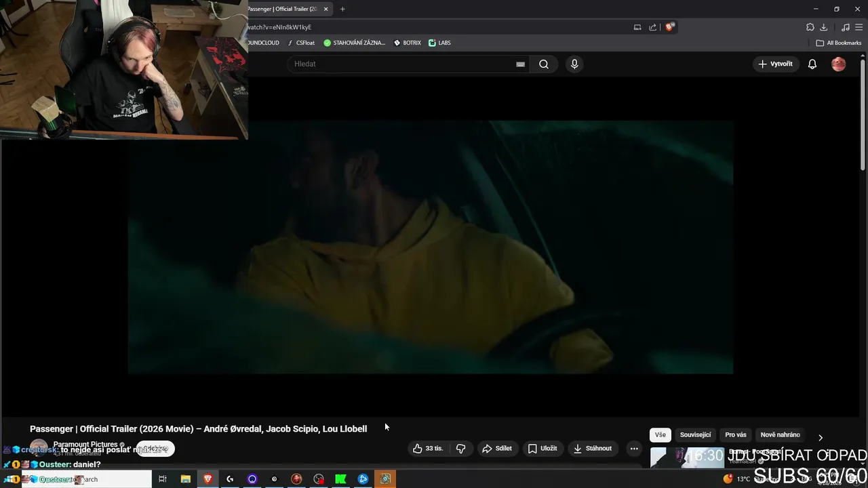
Task: Open File Explorer from the taskbar
Action: [x=185, y=479]
